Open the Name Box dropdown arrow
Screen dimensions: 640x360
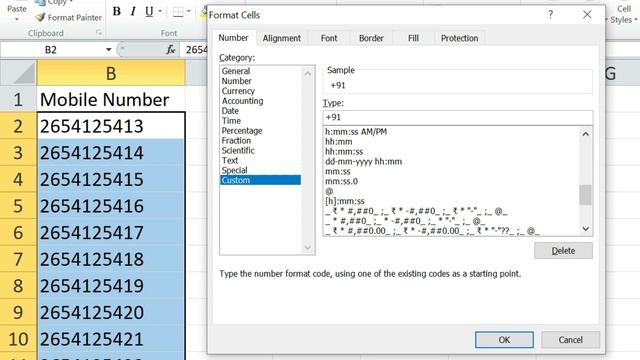pyautogui.click(x=109, y=50)
